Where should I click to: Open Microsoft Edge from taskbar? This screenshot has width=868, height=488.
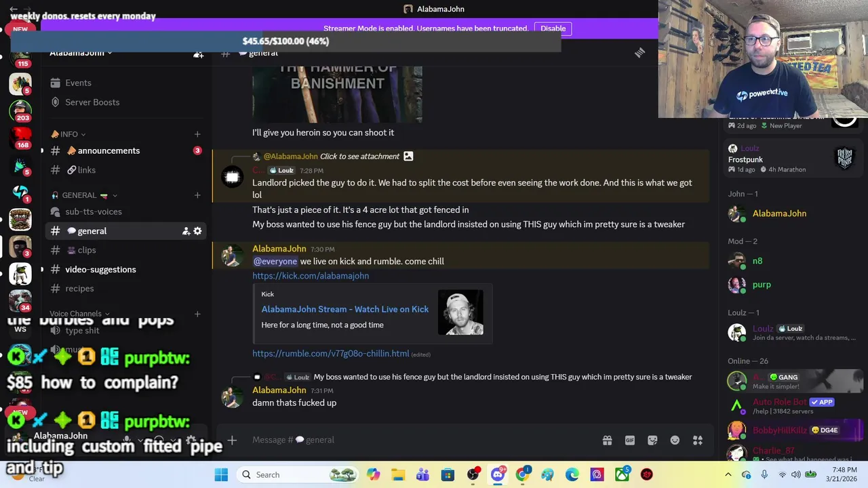(x=572, y=474)
